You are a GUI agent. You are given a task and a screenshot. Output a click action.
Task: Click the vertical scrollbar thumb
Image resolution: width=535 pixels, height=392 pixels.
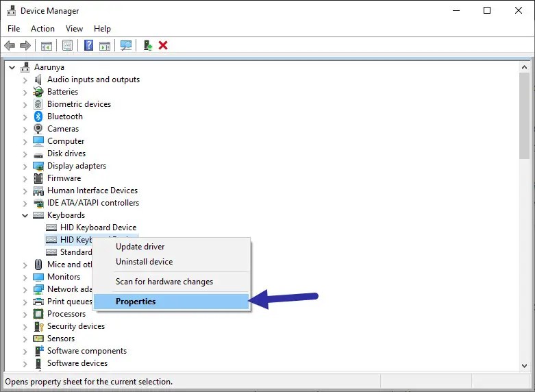click(525, 116)
